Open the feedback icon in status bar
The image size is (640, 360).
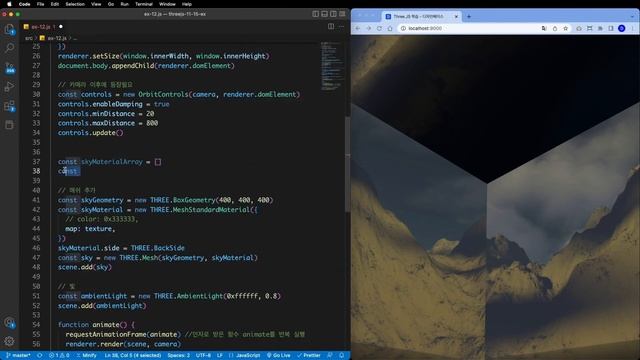pyautogui.click(x=330, y=356)
